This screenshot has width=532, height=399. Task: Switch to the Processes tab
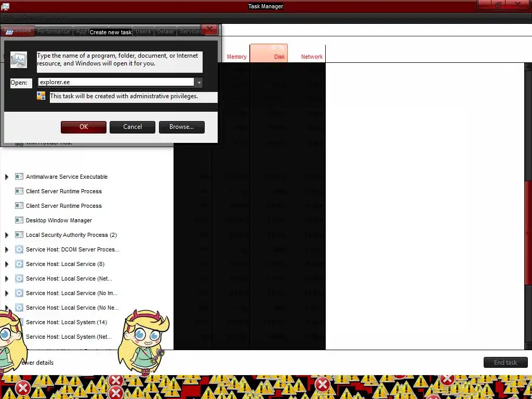(18, 31)
